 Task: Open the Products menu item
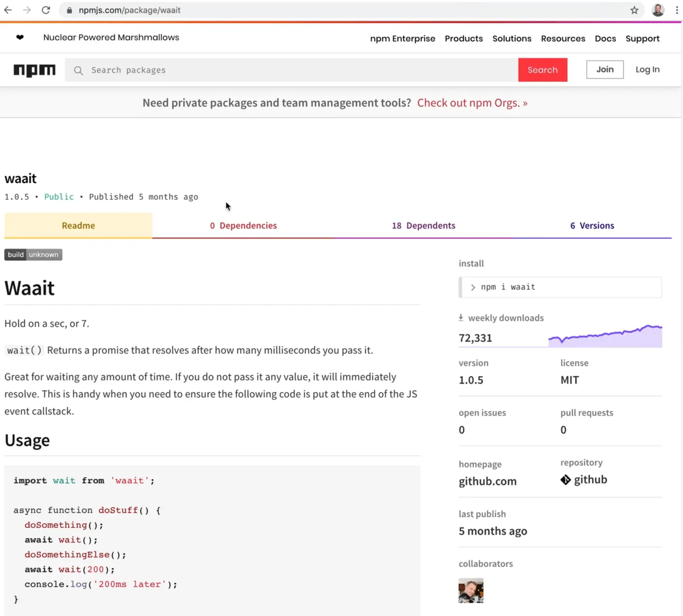(463, 38)
